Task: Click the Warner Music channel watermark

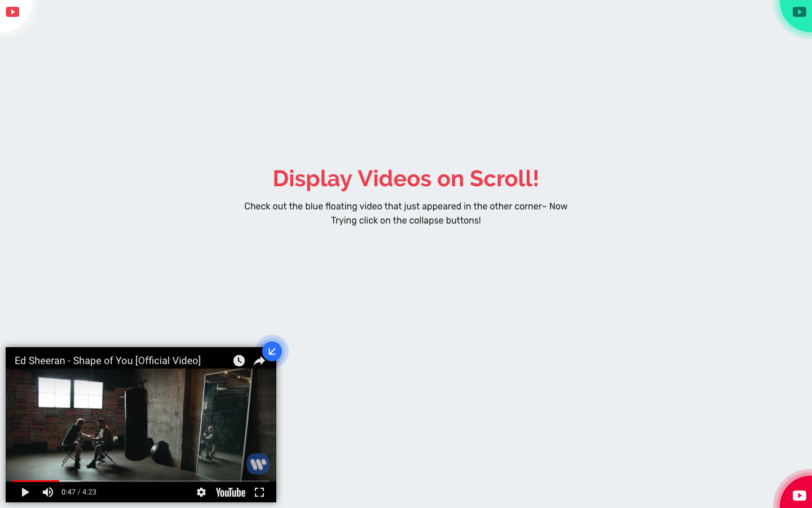Action: (x=258, y=464)
